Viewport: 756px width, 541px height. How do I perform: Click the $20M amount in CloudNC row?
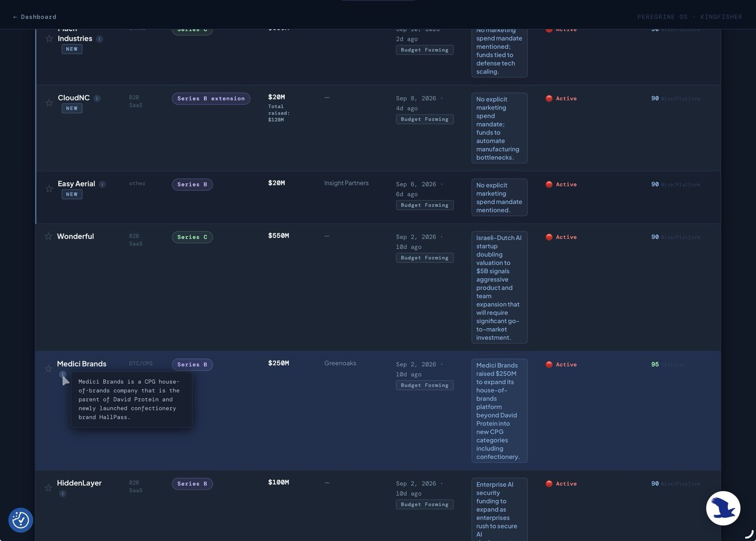(276, 97)
